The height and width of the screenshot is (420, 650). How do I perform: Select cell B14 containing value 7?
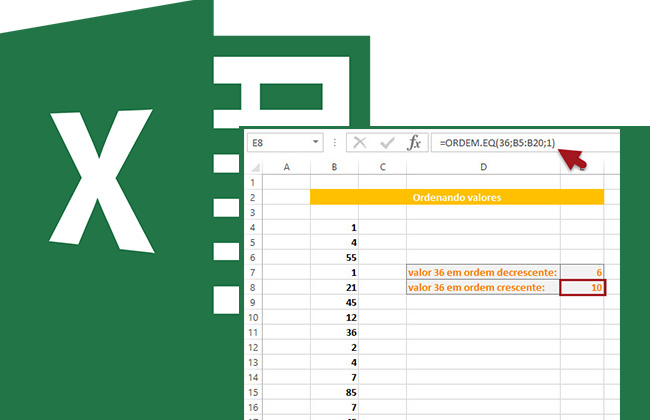point(334,377)
